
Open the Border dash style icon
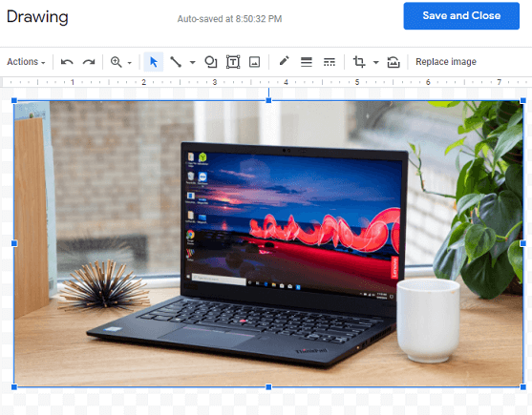330,62
